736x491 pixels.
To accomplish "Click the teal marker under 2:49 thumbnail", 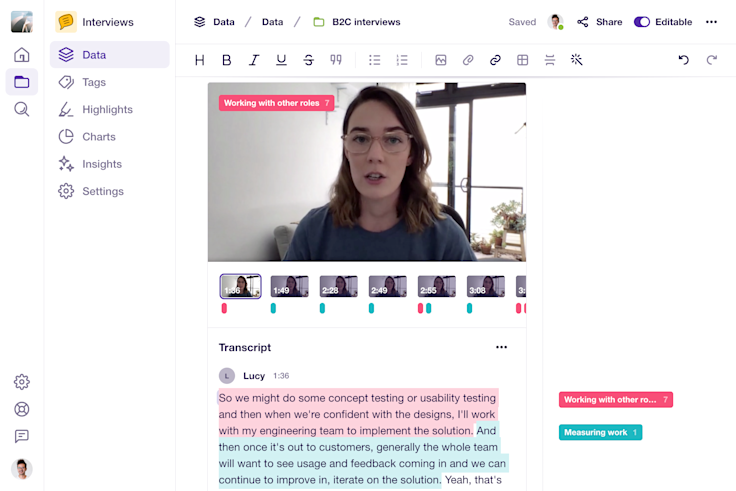I will [x=371, y=308].
